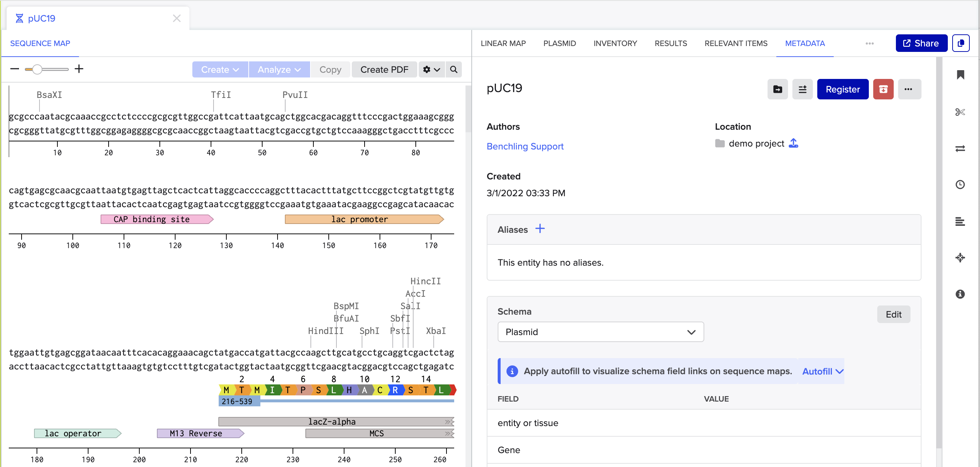Click the sequence map vertical scrollbar

(x=468, y=109)
